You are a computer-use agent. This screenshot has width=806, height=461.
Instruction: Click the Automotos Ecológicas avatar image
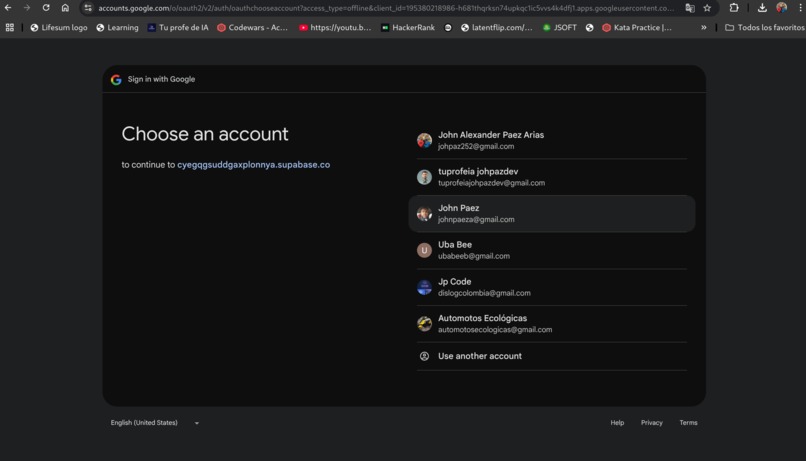[x=424, y=324]
